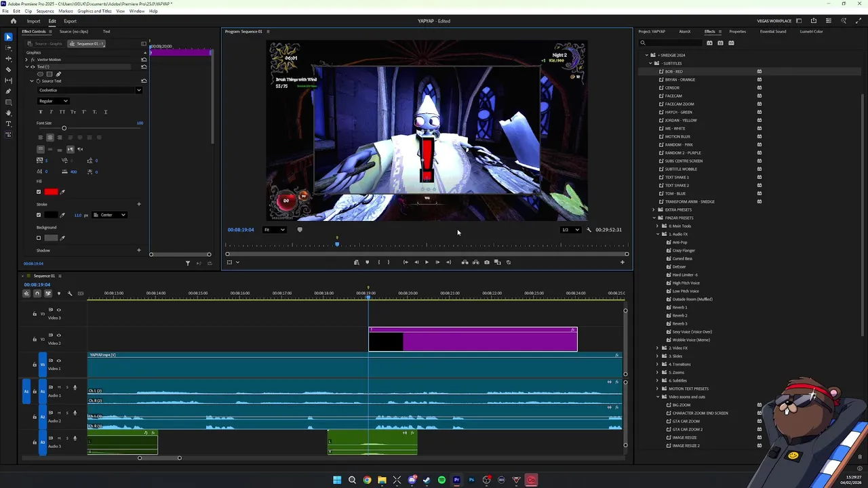Screen dimensions: 868x488
Task: Toggle Snap in timeline
Action: pos(37,293)
